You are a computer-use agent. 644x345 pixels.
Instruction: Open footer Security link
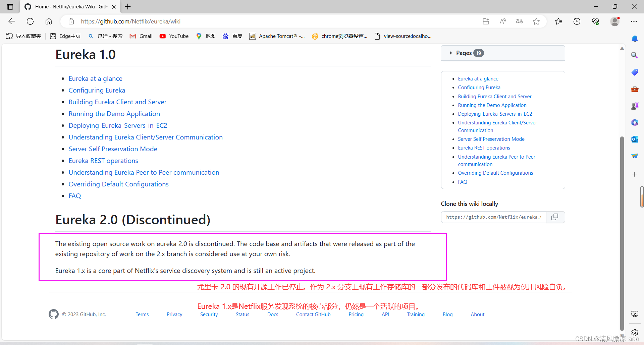pyautogui.click(x=209, y=314)
